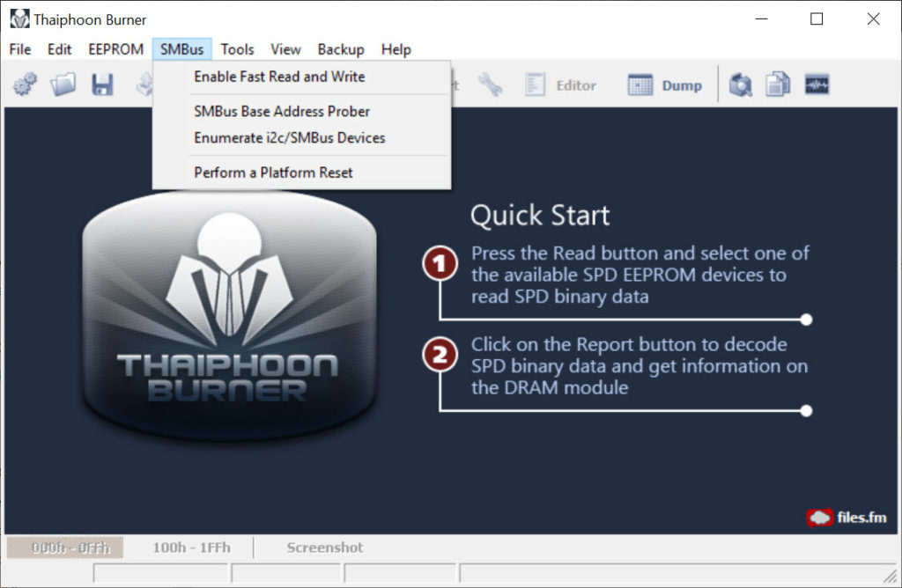The image size is (902, 588).
Task: Select the waveform toolbar icon
Action: pos(816,84)
